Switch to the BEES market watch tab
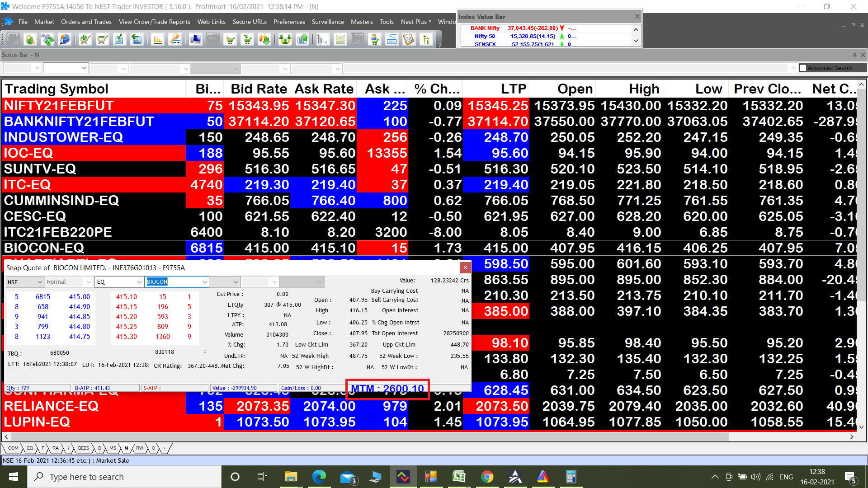Image resolution: width=868 pixels, height=488 pixels. click(x=84, y=448)
